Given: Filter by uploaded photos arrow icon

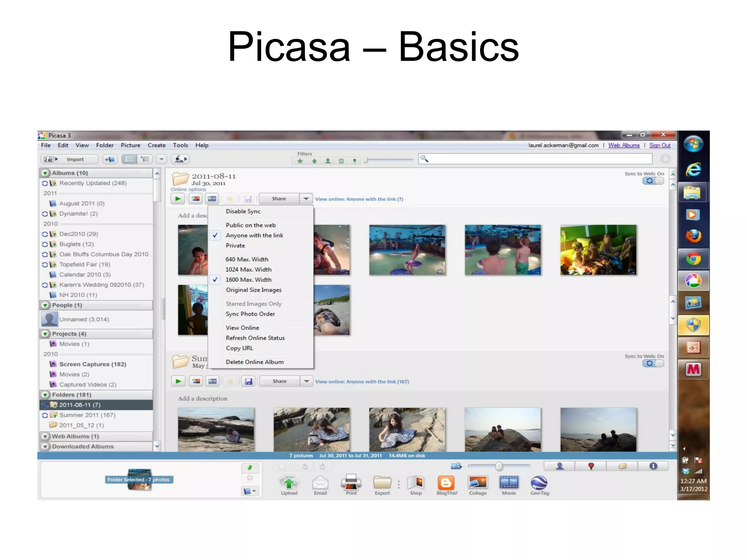Looking at the screenshot, I should click(x=314, y=161).
